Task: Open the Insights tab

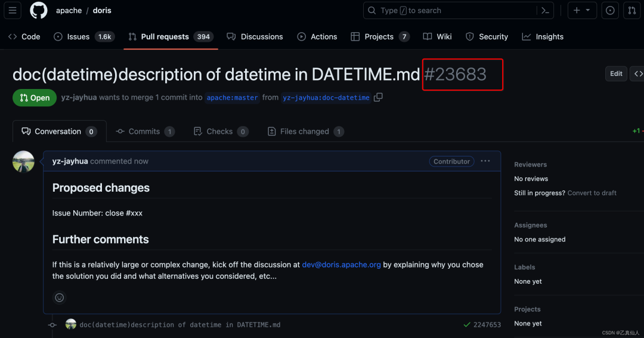Action: (543, 36)
